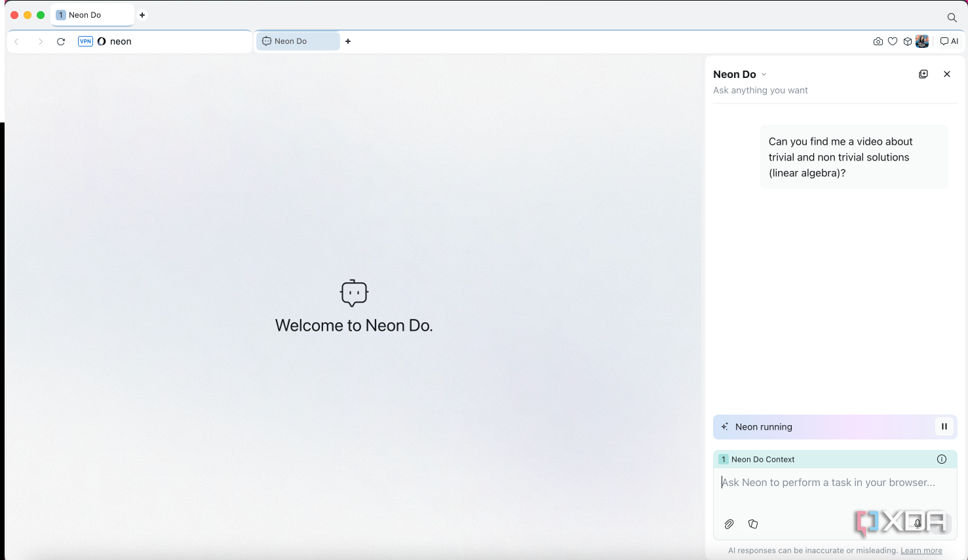
Task: Open the Neon Do Context info icon
Action: [x=942, y=459]
